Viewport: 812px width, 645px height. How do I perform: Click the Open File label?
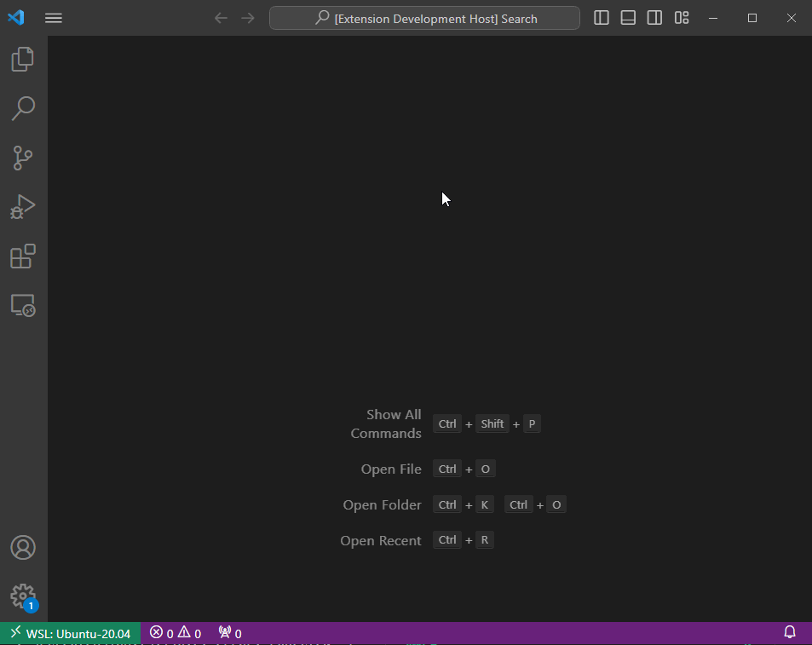click(391, 469)
